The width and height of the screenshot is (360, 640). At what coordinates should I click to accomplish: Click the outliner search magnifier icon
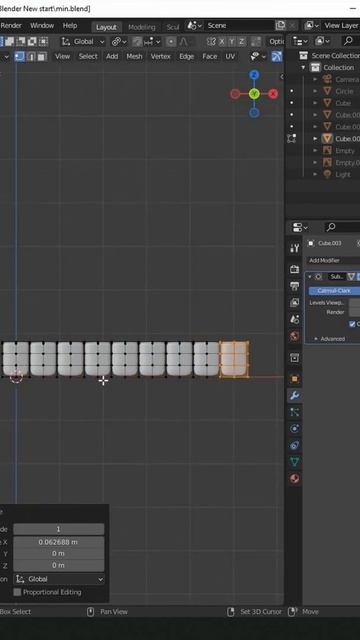pyautogui.click(x=348, y=41)
